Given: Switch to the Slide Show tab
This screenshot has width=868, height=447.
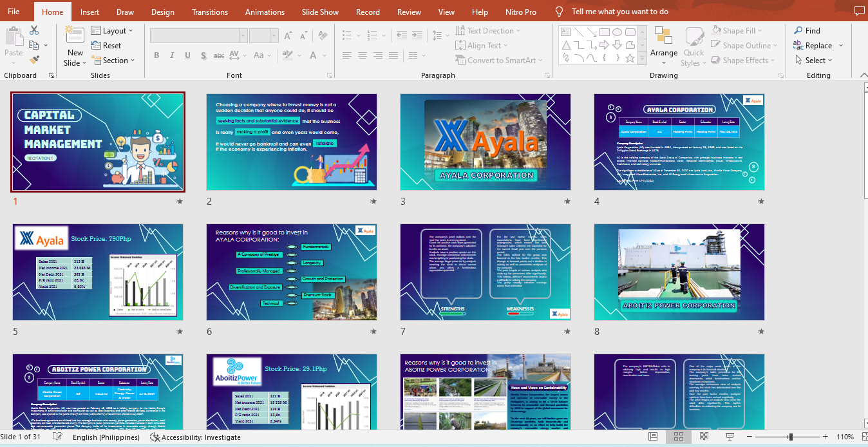Looking at the screenshot, I should point(320,12).
